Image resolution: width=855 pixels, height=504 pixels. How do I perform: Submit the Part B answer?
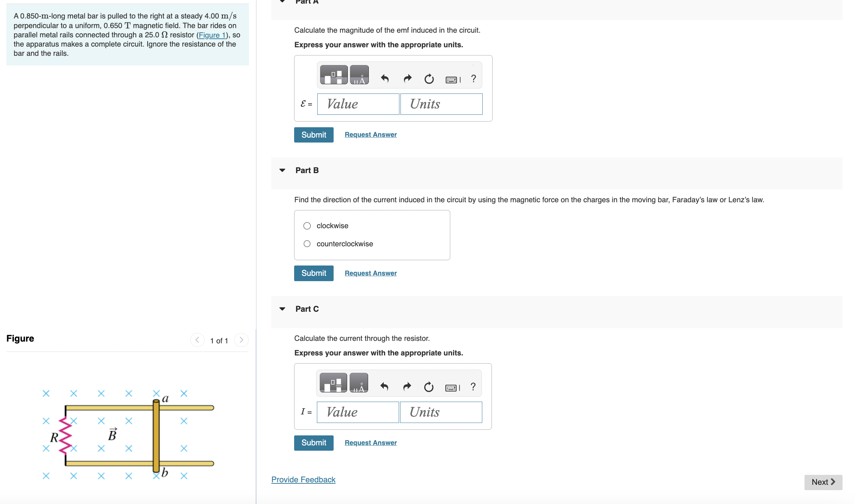[x=313, y=273]
